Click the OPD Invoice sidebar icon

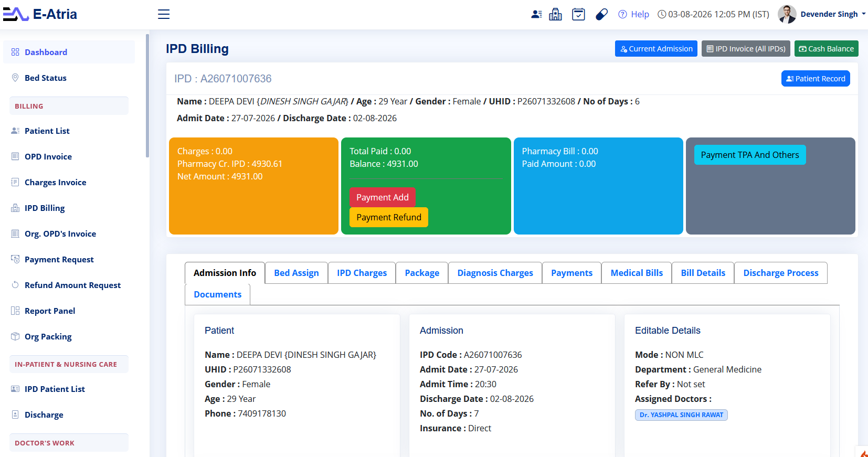tap(15, 156)
